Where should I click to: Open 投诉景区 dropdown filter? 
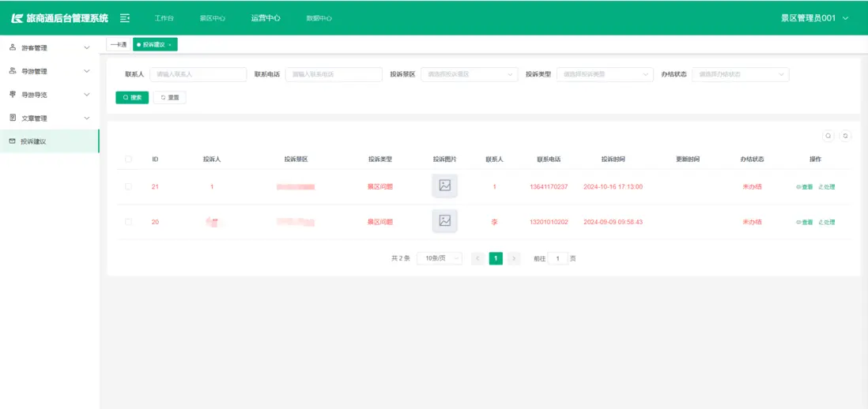(x=470, y=74)
